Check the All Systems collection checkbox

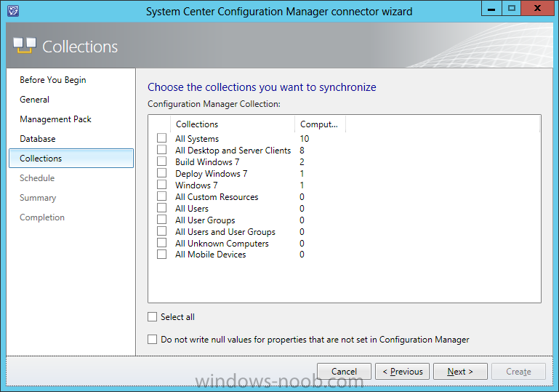(161, 138)
